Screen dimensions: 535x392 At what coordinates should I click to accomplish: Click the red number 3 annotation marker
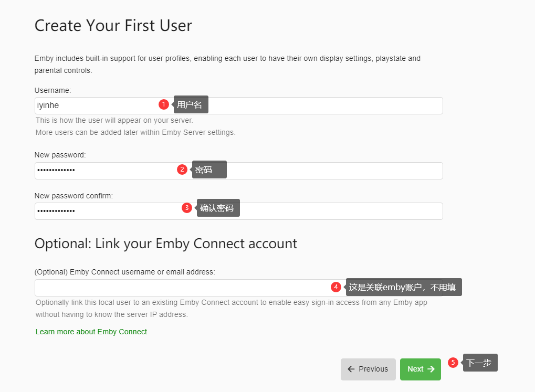point(187,208)
